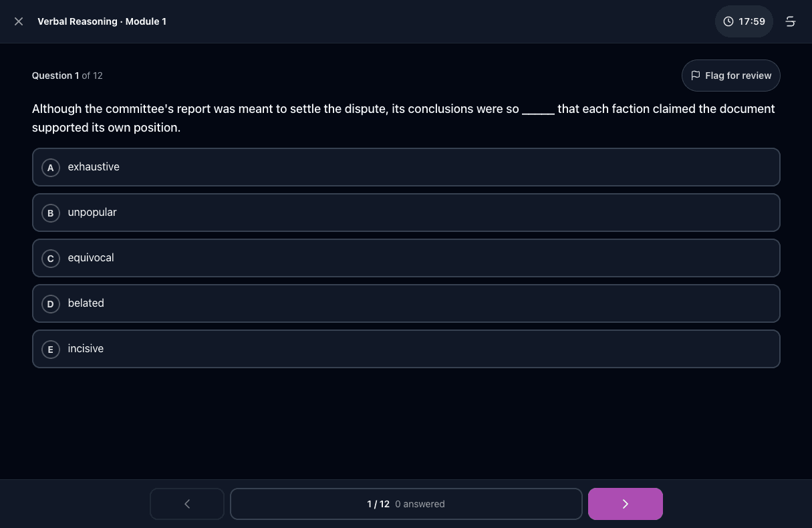Choose answer C equivocal

coord(406,258)
